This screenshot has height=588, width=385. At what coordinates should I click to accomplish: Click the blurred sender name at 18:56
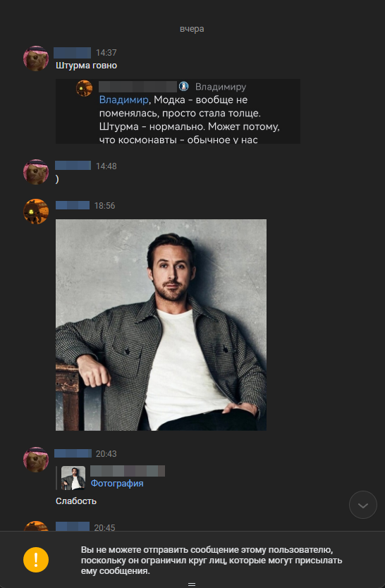(x=73, y=205)
